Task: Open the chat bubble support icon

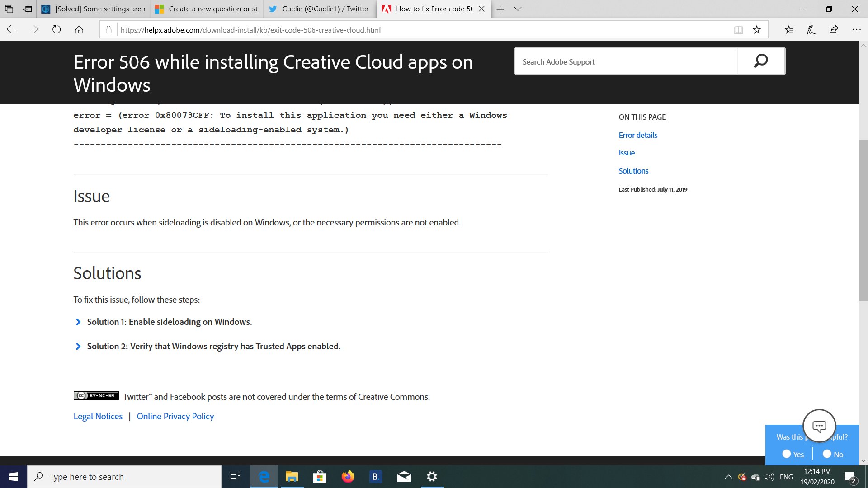Action: 819,426
